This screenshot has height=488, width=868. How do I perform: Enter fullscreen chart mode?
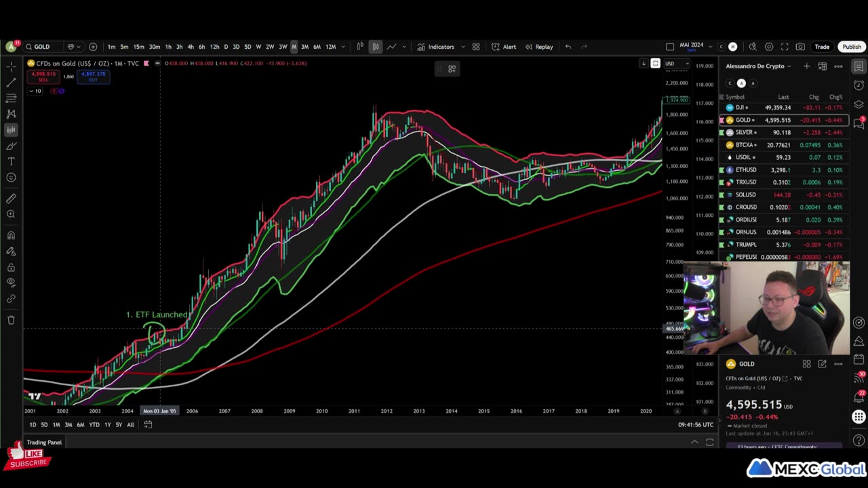click(785, 47)
